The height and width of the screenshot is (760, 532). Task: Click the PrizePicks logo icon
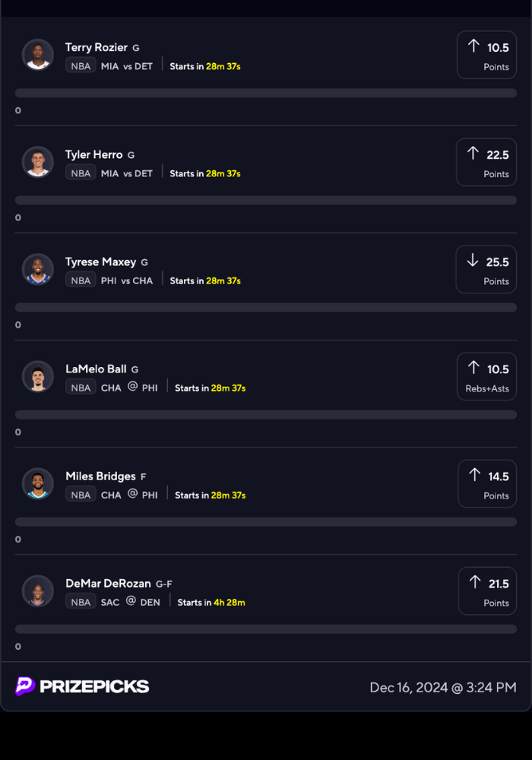25,686
